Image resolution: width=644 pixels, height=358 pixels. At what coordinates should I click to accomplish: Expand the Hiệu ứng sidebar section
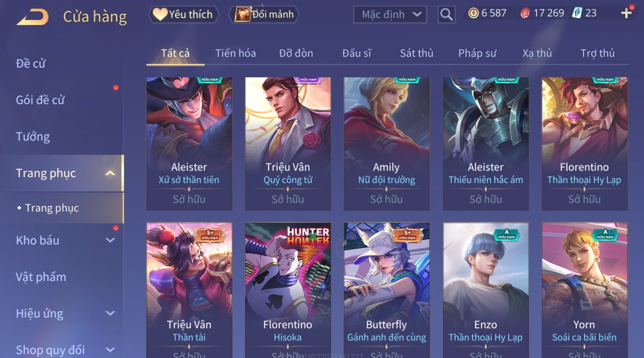click(110, 313)
